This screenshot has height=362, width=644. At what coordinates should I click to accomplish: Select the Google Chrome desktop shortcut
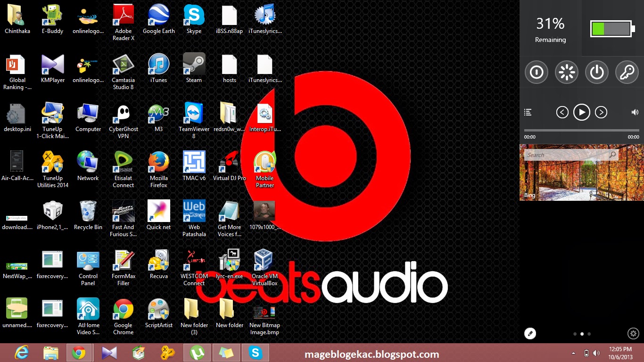[x=123, y=316]
